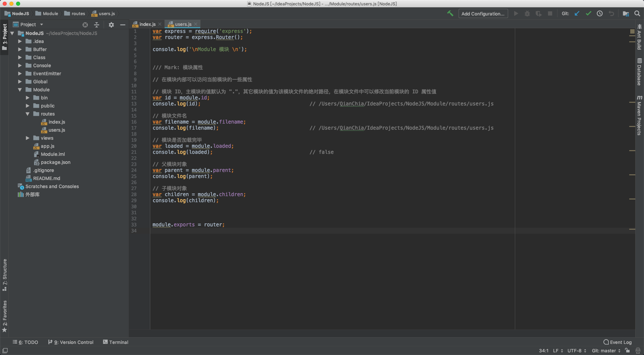Screen dimensions: 644x355
Task: Click the lock read-only status icon
Action: pyautogui.click(x=628, y=350)
